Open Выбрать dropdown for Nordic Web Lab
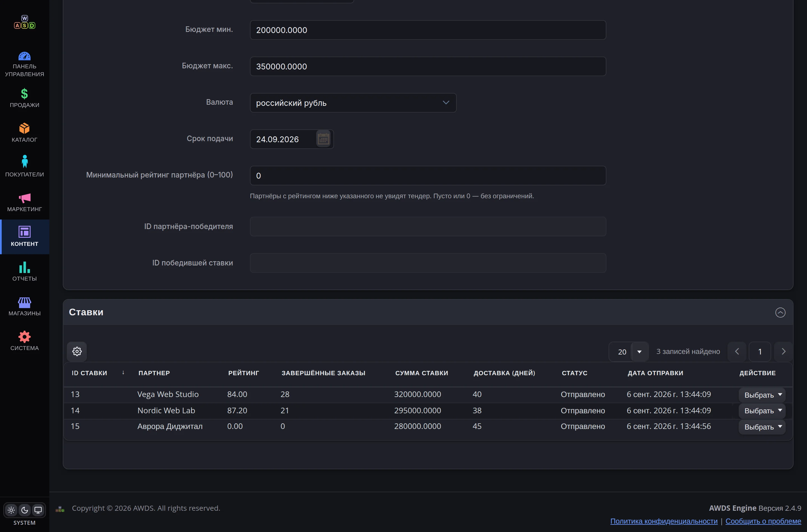 (x=762, y=410)
